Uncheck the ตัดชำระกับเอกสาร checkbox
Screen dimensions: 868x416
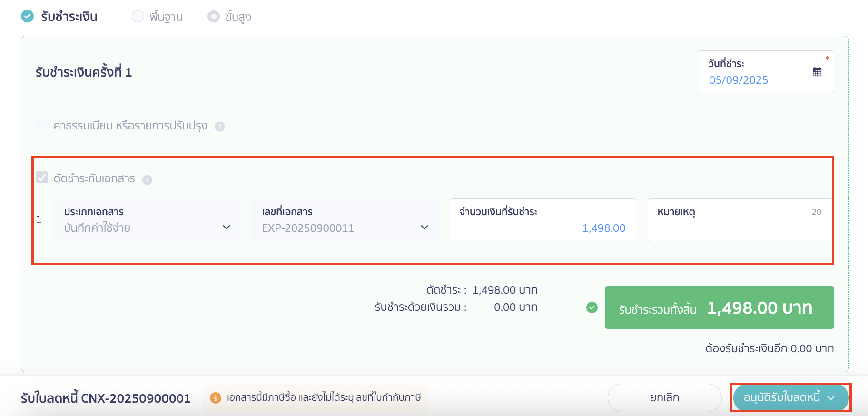(42, 178)
